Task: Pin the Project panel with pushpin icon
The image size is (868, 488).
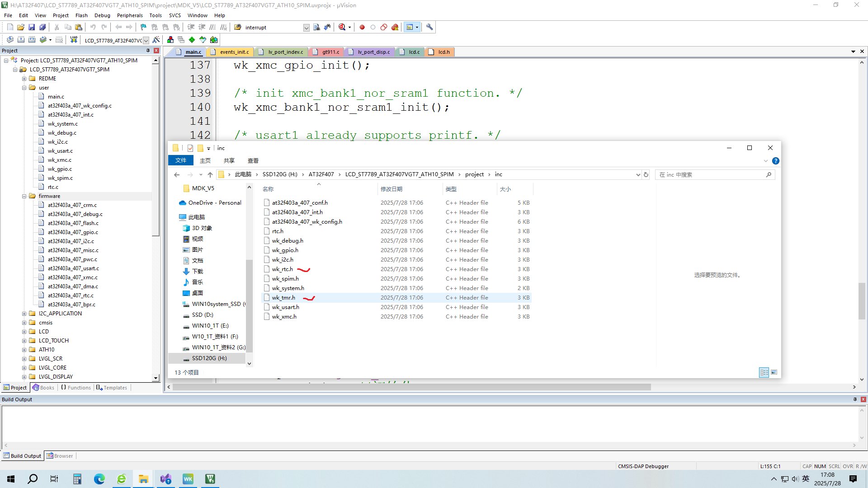Action: [148, 51]
